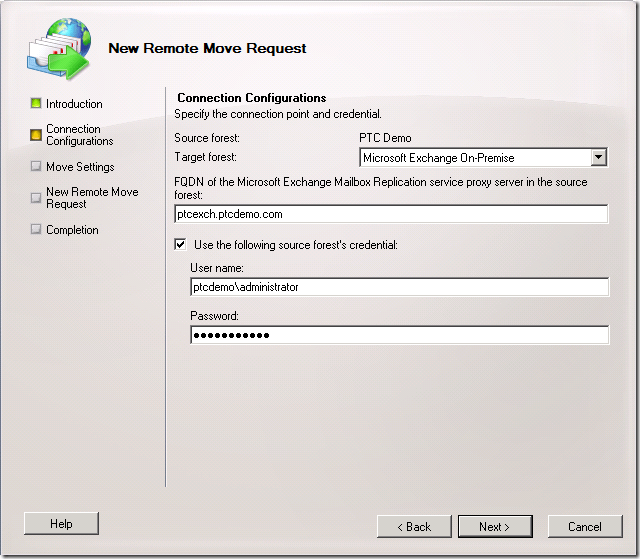Screen dimensions: 640x559
Task: Go Back to the previous page
Action: point(414,526)
